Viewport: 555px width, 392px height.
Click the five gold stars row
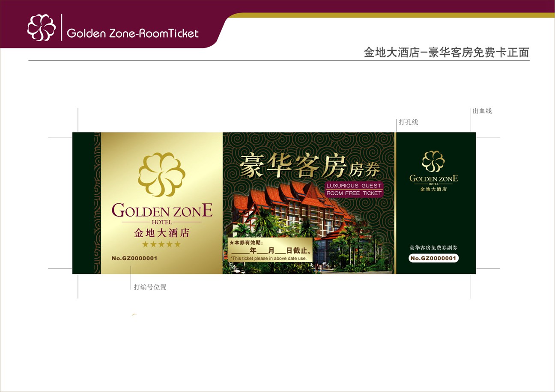tap(161, 244)
